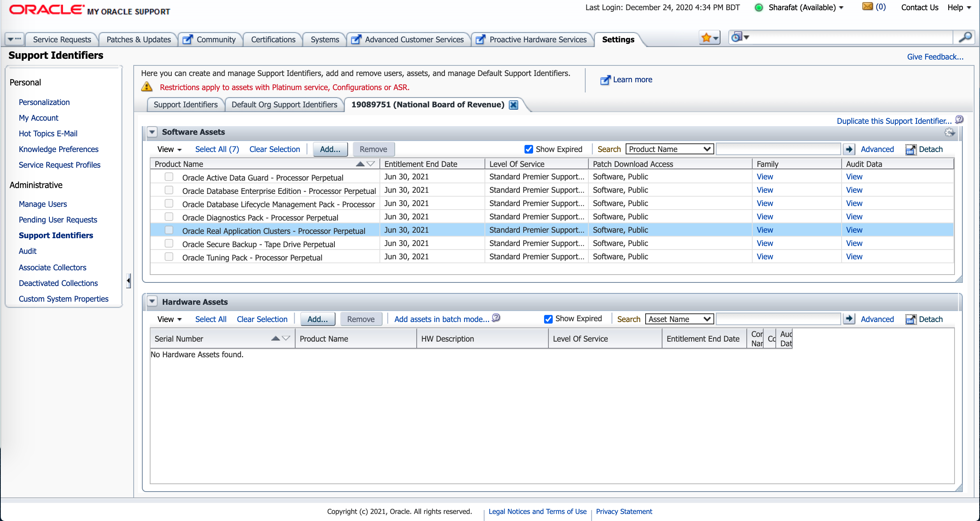Screen dimensions: 980x521
Task: Click the Hardware Assets search text field
Action: coord(779,319)
